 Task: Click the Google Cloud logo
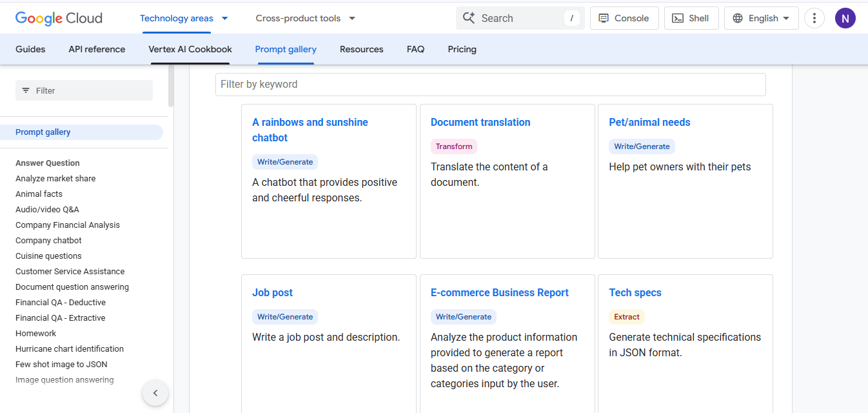point(59,18)
